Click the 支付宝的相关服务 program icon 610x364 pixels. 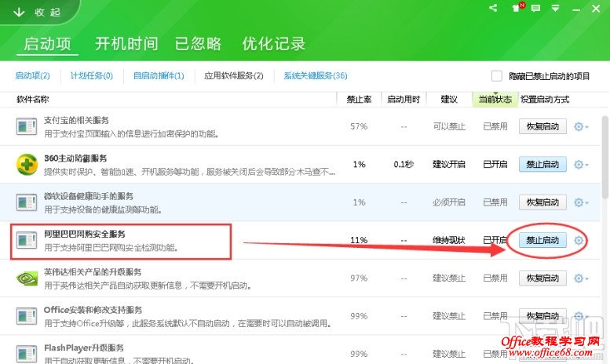tap(27, 127)
